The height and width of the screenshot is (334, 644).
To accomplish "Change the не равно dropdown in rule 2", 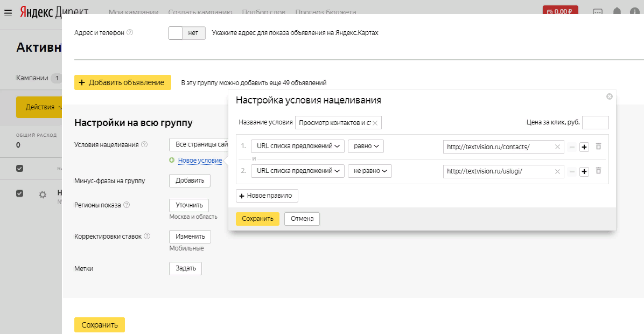I will point(370,171).
